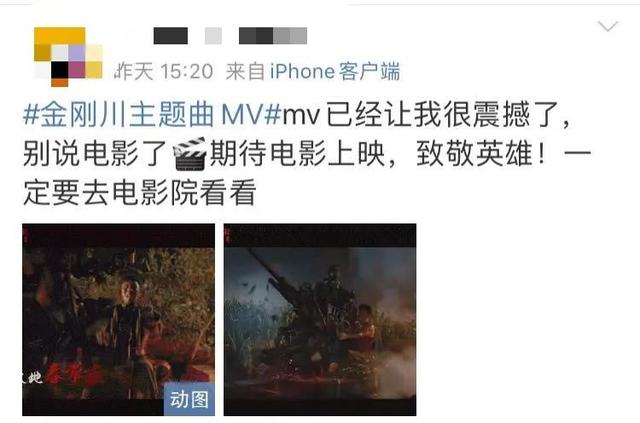Open the post options chevron menu
The height and width of the screenshot is (423, 640).
point(608,27)
